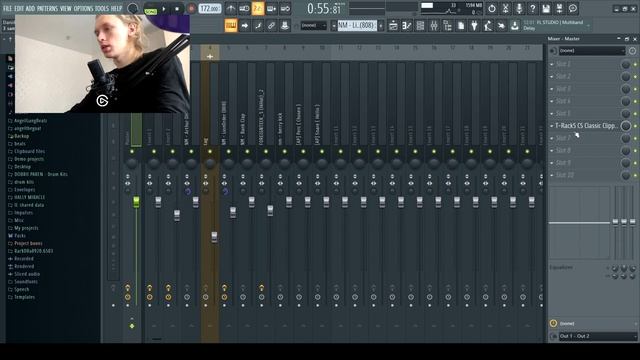Open the FILE menu
This screenshot has width=640, height=360.
pyautogui.click(x=7, y=8)
